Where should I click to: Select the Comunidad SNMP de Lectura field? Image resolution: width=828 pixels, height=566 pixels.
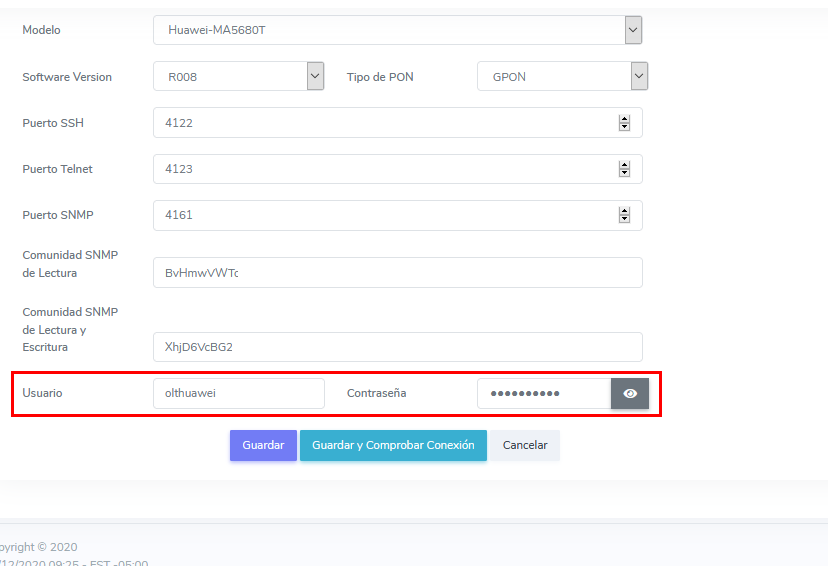point(397,273)
